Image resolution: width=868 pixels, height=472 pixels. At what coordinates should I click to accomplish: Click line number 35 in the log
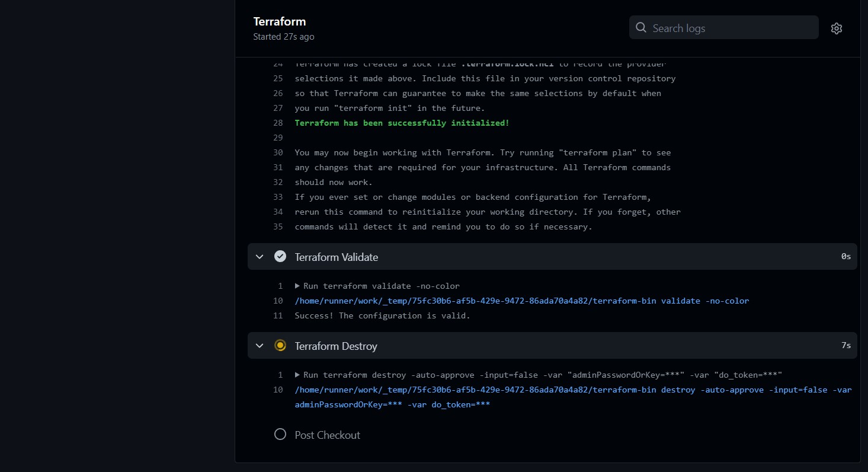pos(278,227)
